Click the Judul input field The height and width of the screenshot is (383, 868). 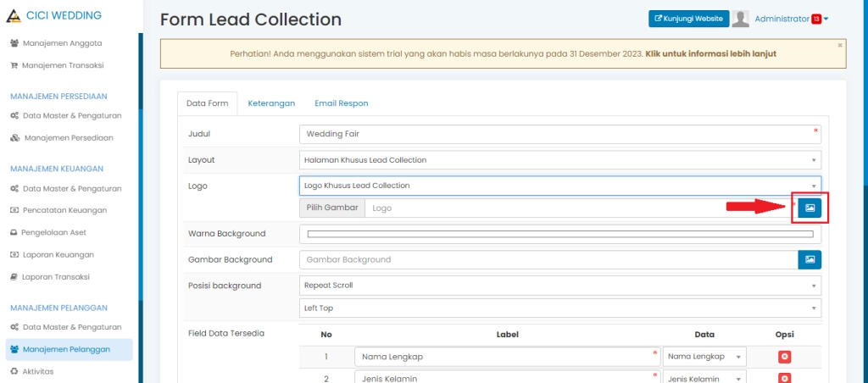(x=560, y=134)
